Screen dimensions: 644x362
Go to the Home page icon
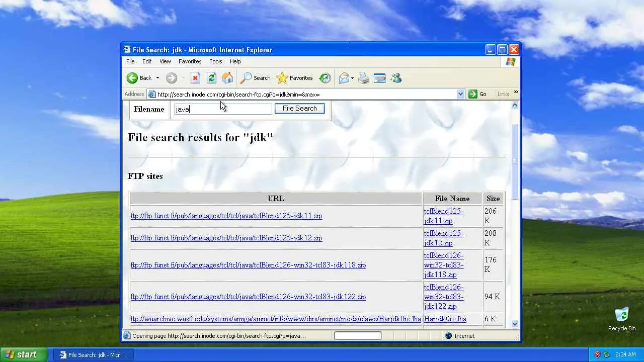[x=227, y=78]
